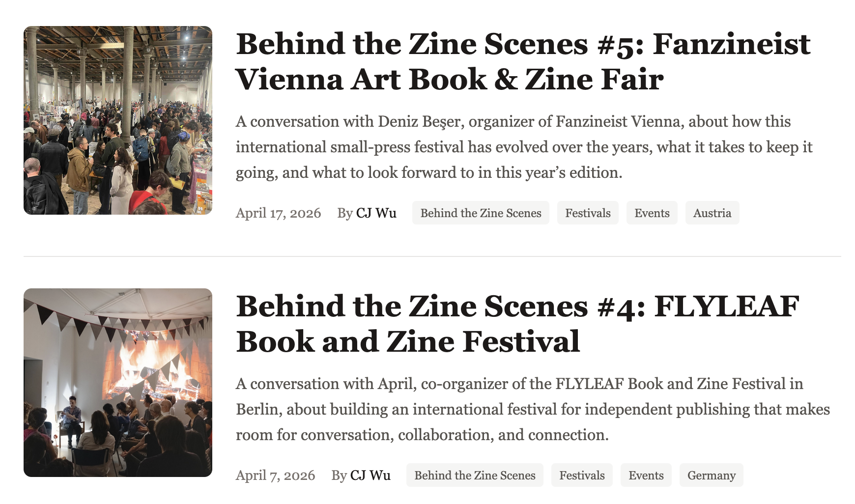
Task: Select the headline starting with Behind the Zine Scenes #5
Action: (523, 60)
